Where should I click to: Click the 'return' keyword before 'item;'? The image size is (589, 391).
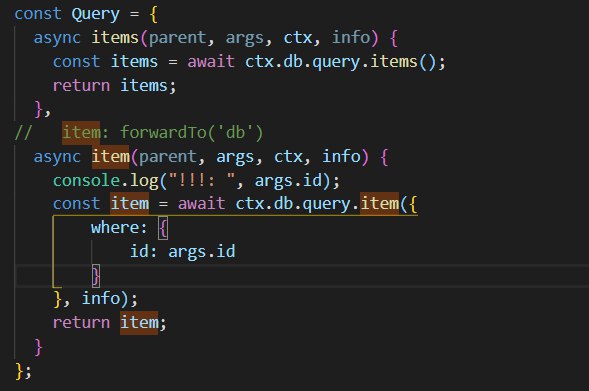click(81, 322)
